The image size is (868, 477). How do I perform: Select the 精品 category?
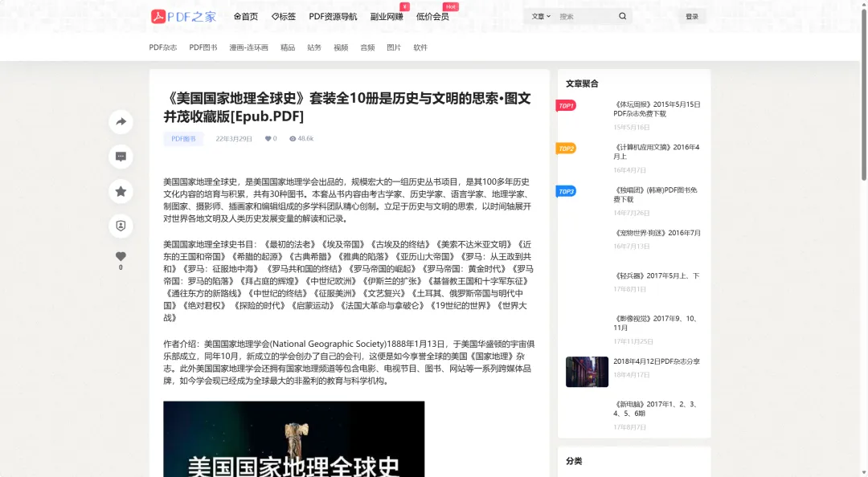tap(288, 47)
